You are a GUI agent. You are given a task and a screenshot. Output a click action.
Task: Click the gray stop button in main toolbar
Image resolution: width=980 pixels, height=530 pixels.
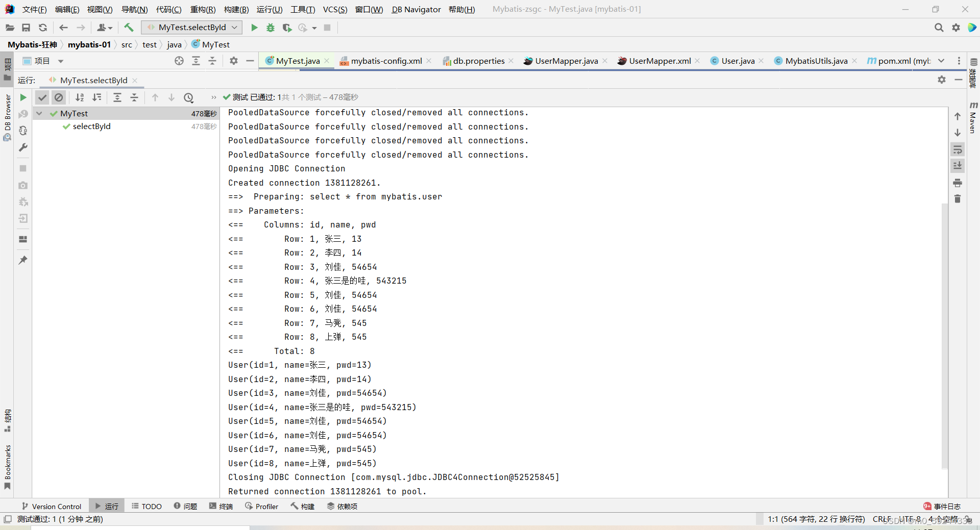point(327,28)
